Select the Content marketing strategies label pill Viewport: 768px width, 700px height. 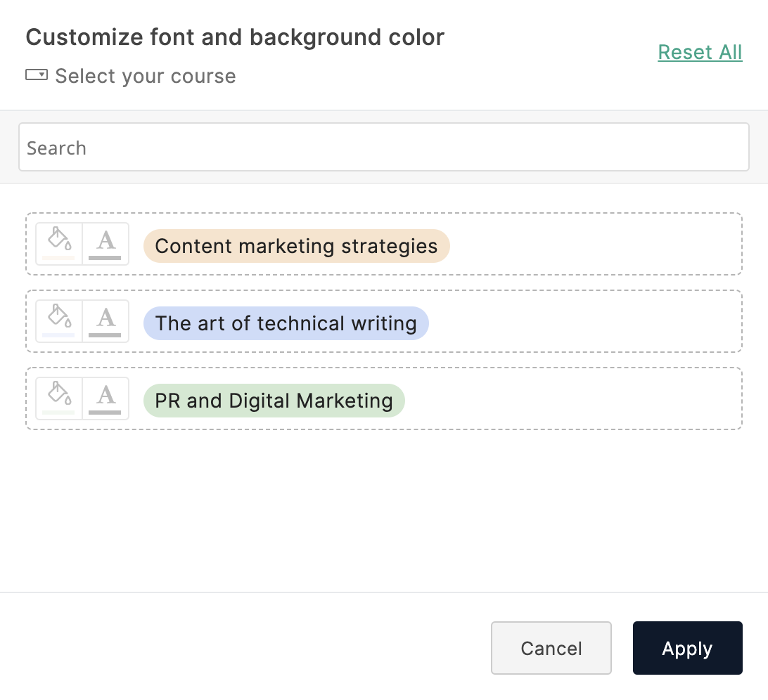(x=296, y=246)
